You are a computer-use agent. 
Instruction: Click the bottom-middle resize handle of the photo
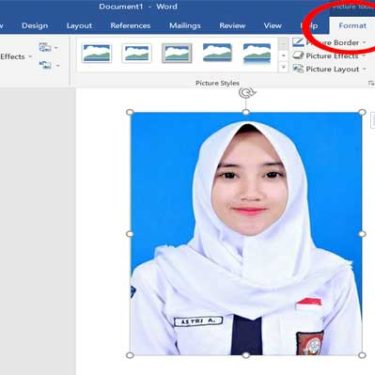pyautogui.click(x=246, y=355)
